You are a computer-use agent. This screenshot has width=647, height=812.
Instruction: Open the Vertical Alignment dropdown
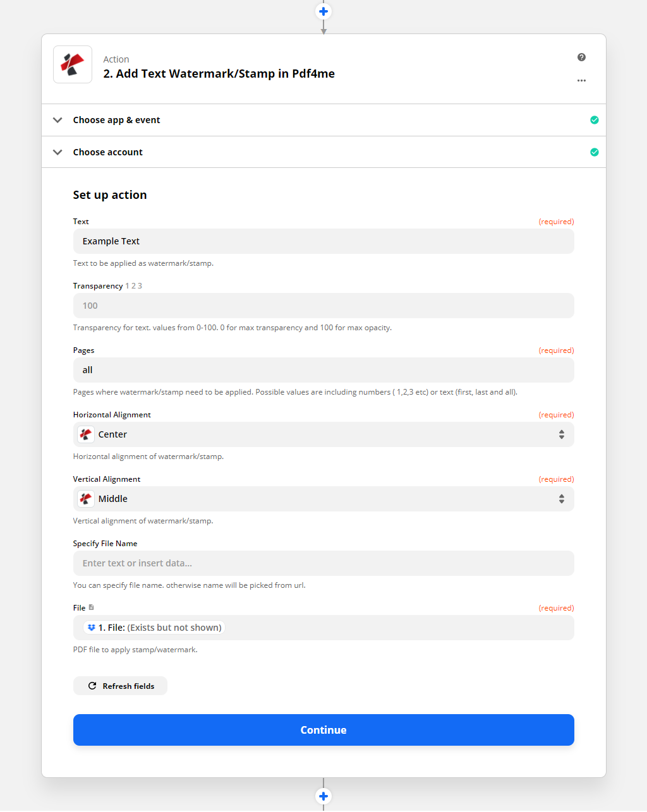[x=323, y=499]
